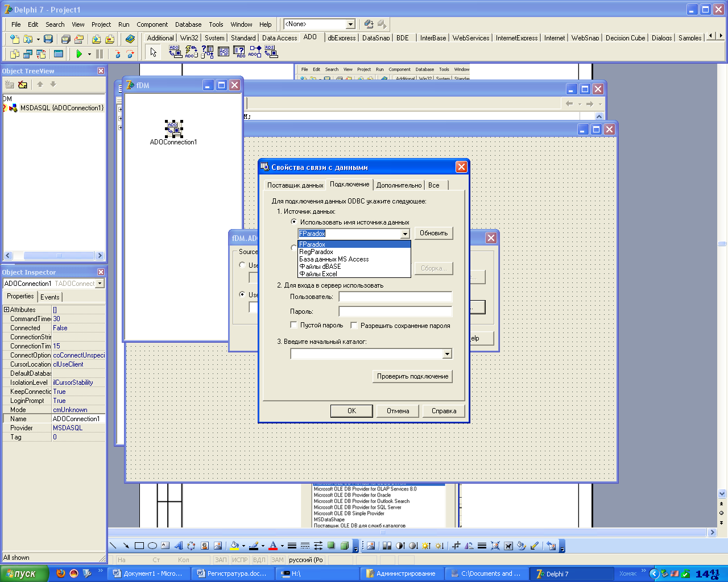Open the Events tab in Object Inspector
The height and width of the screenshot is (582, 728).
pyautogui.click(x=50, y=297)
